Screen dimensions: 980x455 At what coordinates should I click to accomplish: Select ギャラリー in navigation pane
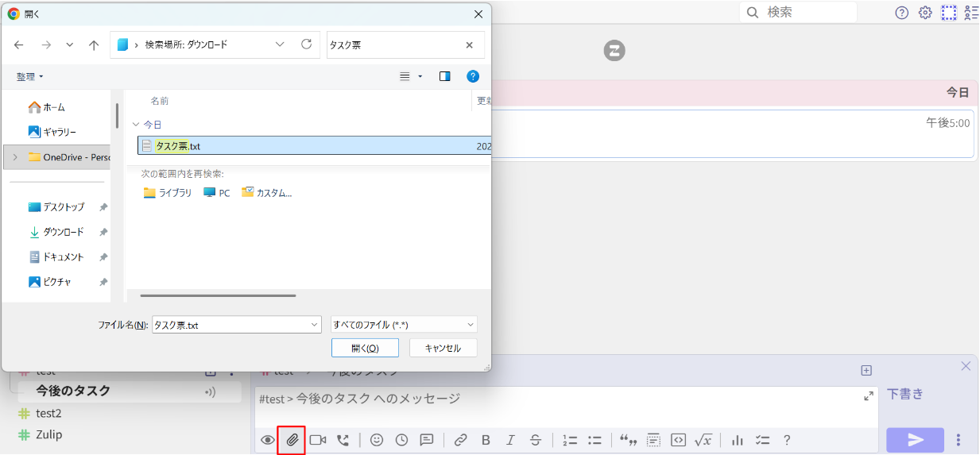click(52, 132)
